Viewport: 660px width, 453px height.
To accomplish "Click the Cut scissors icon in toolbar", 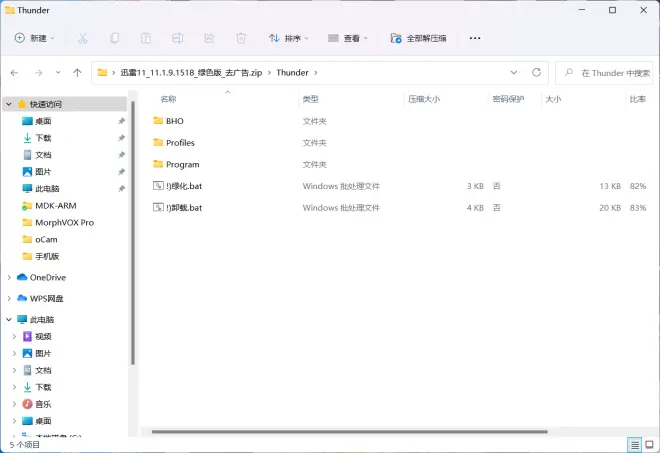I will [x=83, y=38].
